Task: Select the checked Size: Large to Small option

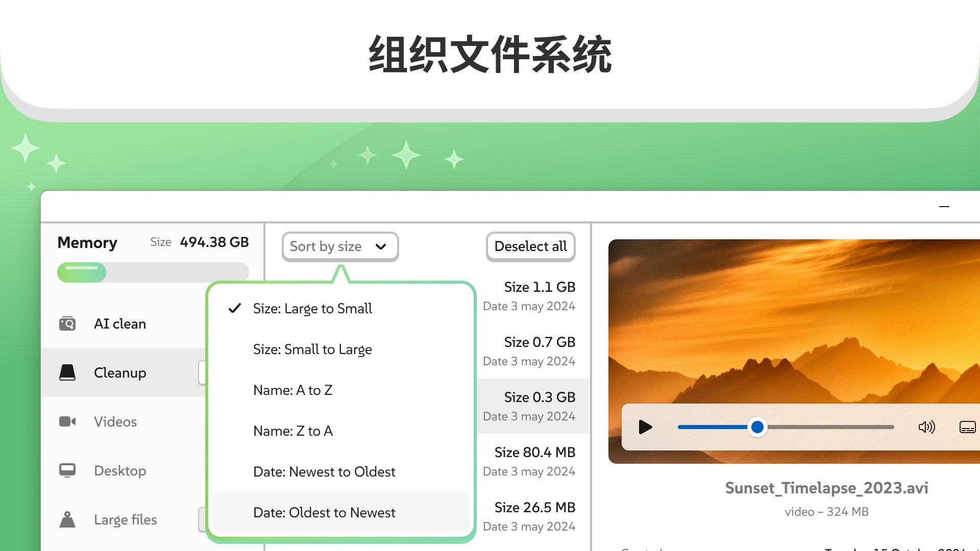Action: click(x=312, y=308)
